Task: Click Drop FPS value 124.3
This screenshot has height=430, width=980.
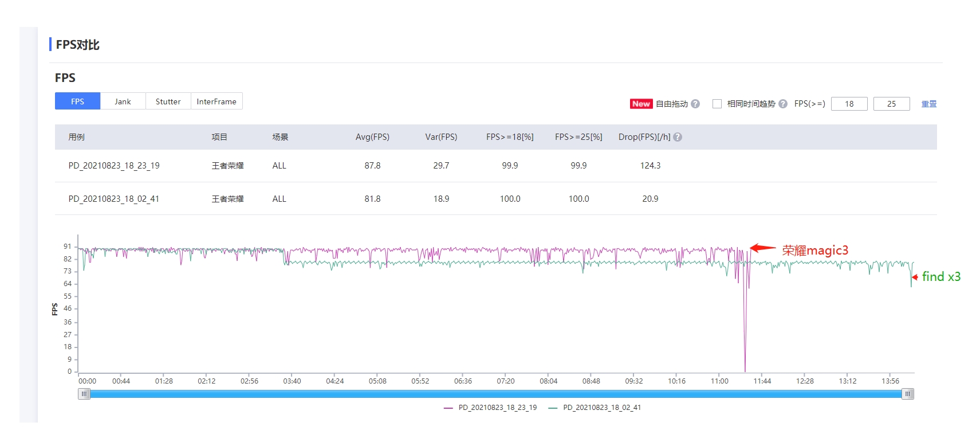Action: [x=650, y=166]
